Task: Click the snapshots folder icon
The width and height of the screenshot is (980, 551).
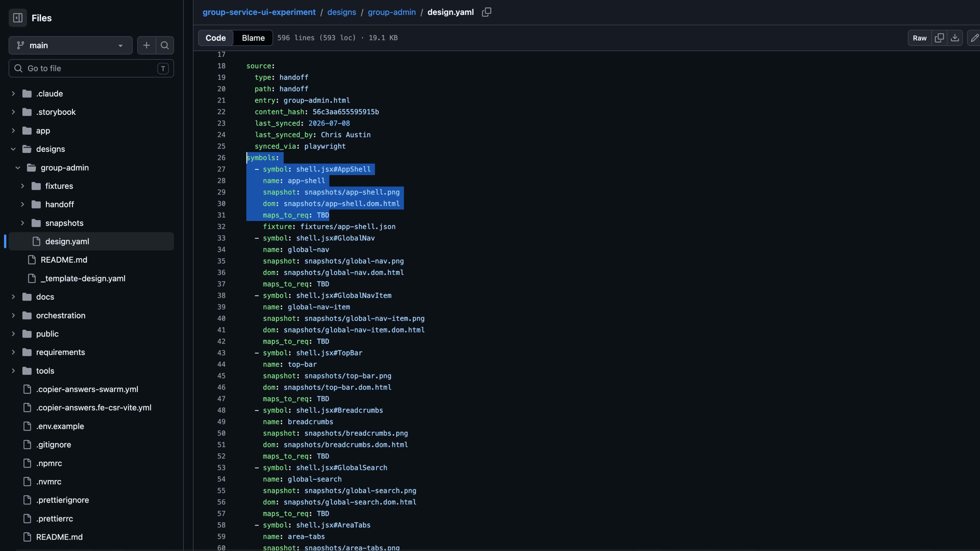Action: pos(36,223)
